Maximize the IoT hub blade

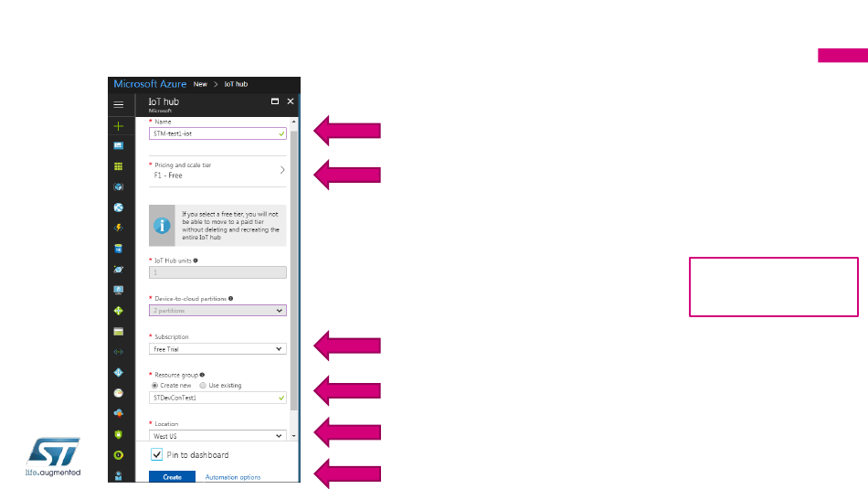point(275,101)
